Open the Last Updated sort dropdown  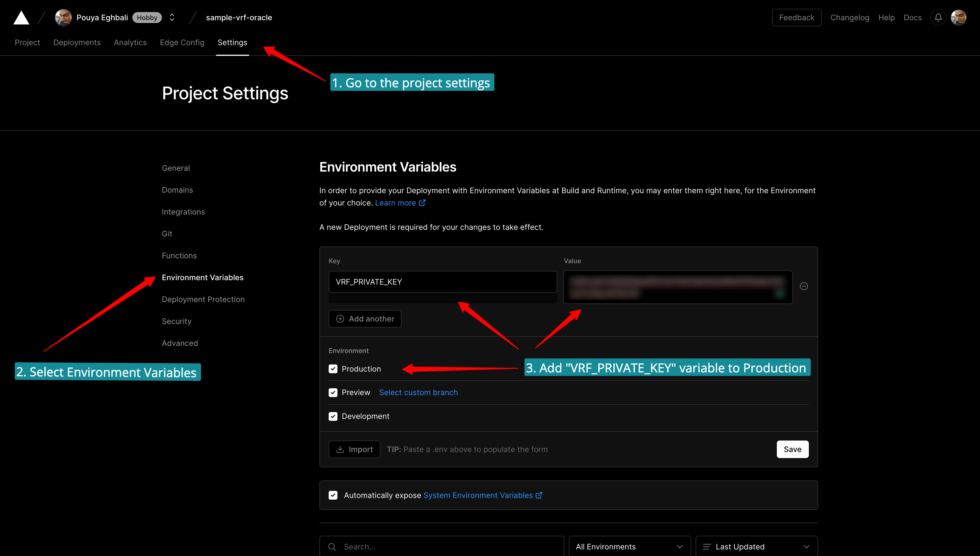point(756,547)
